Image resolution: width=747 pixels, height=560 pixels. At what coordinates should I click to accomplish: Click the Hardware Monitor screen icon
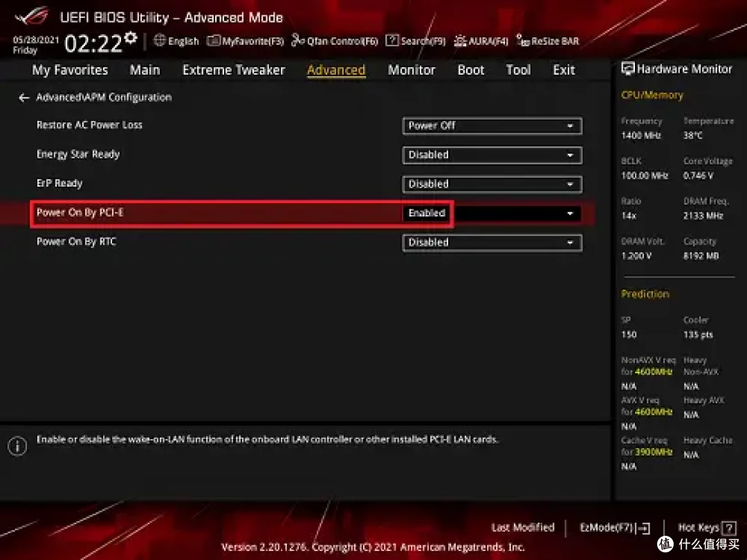click(628, 69)
